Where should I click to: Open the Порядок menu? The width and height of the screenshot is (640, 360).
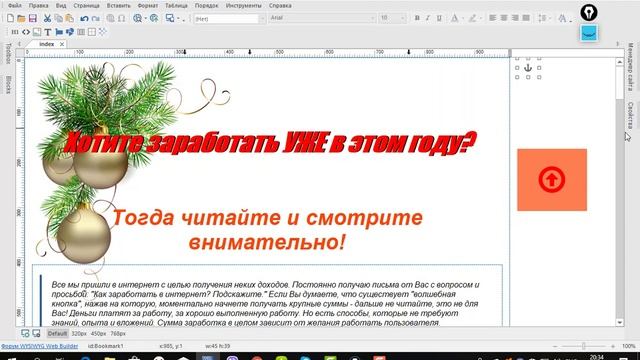206,6
